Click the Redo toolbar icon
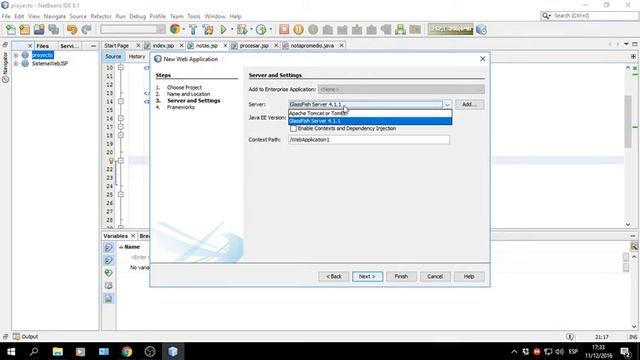The image size is (640, 360). tap(86, 29)
